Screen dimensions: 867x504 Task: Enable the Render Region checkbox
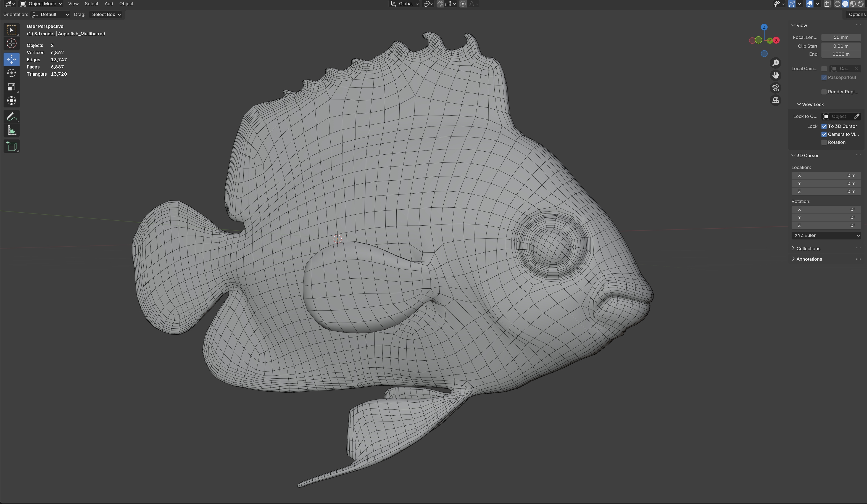pos(824,92)
